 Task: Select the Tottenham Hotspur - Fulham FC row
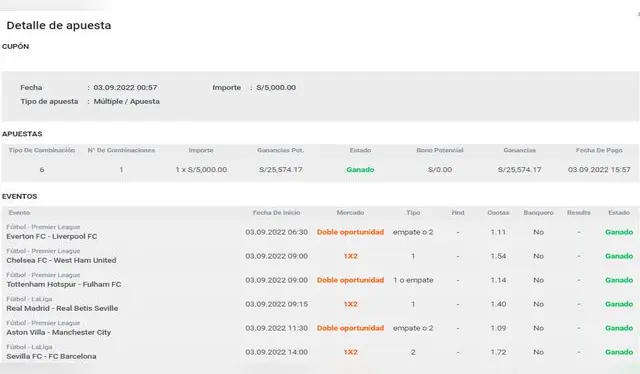(320, 280)
